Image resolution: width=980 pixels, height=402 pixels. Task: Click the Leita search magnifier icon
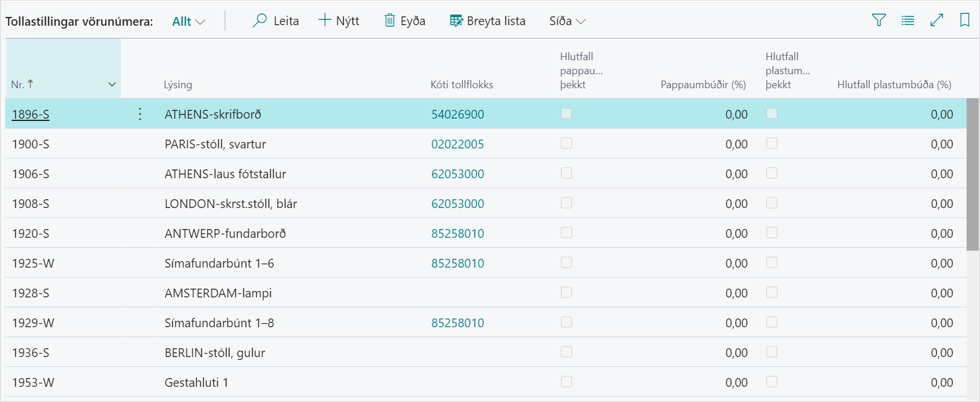[260, 21]
